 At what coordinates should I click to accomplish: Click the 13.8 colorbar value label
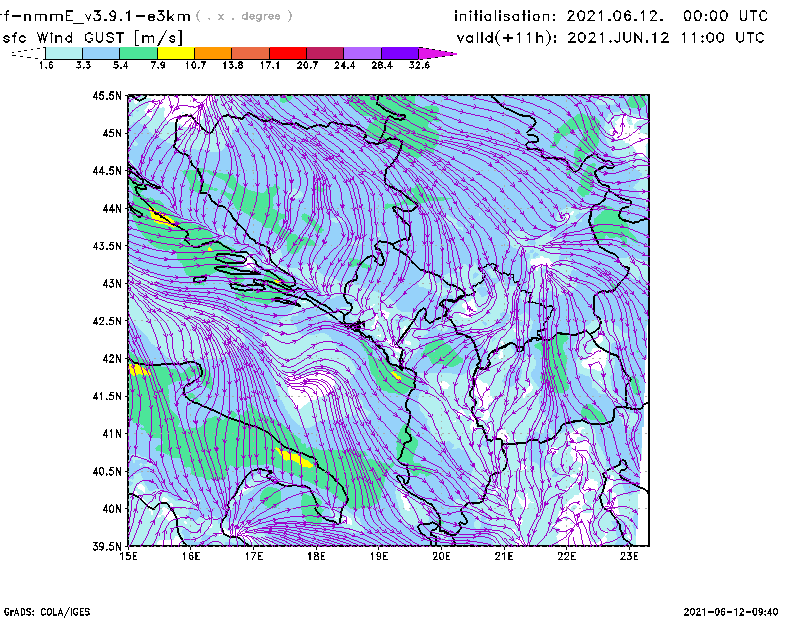[x=233, y=65]
